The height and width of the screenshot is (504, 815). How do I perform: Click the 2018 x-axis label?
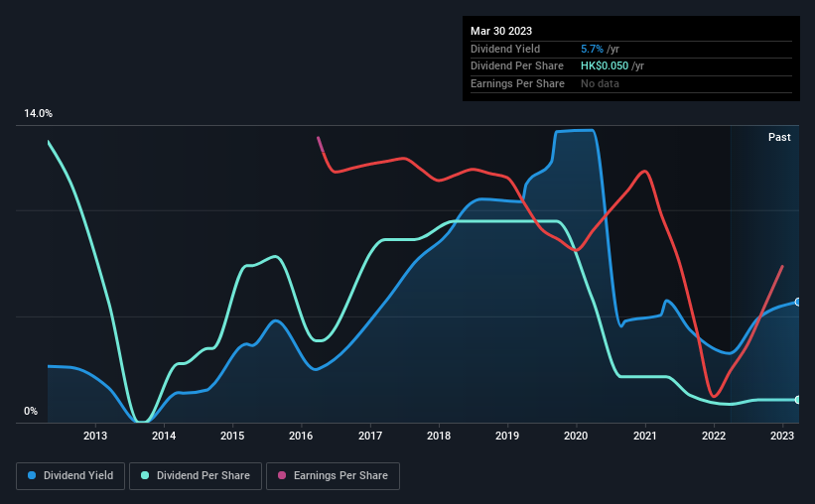point(439,436)
